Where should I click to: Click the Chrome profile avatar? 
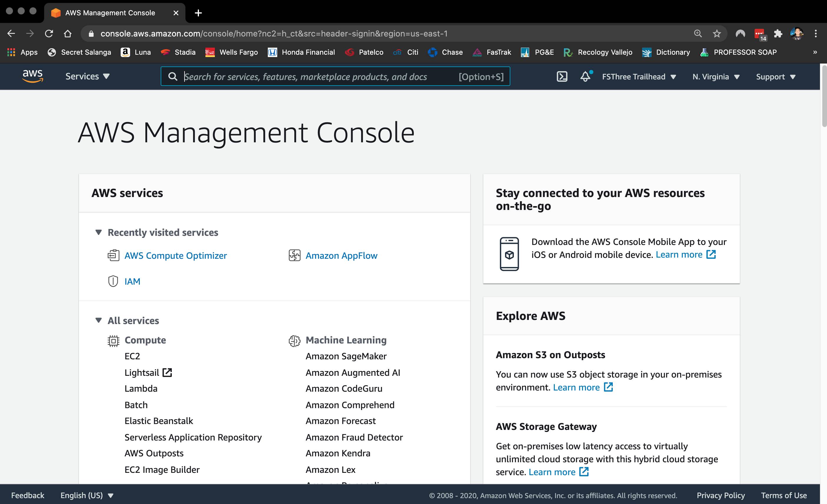(797, 34)
